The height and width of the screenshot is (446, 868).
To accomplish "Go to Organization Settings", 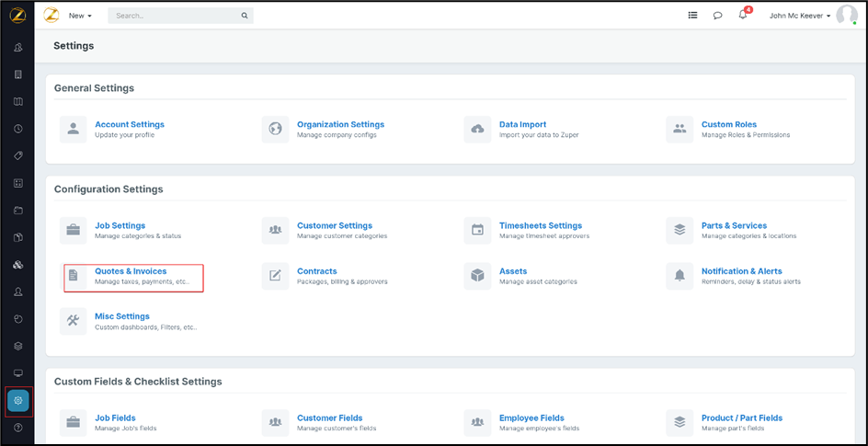I will pos(340,124).
